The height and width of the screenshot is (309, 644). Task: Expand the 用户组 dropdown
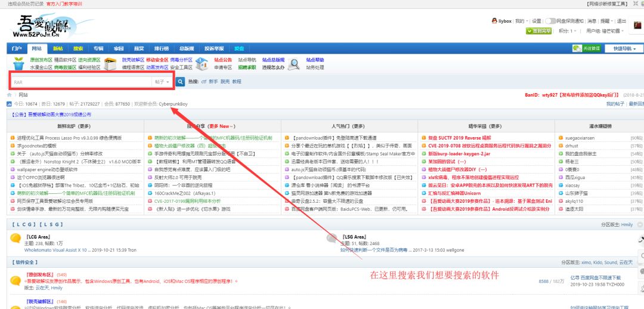pos(605,31)
